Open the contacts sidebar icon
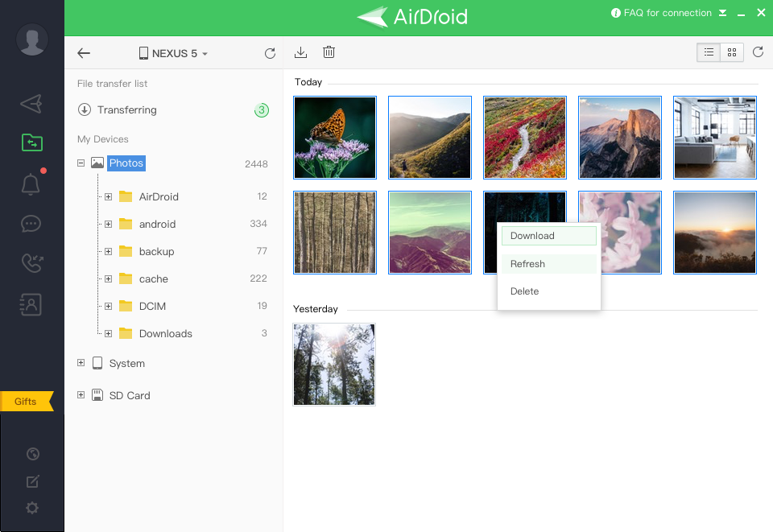Image resolution: width=773 pixels, height=532 pixels. click(31, 304)
